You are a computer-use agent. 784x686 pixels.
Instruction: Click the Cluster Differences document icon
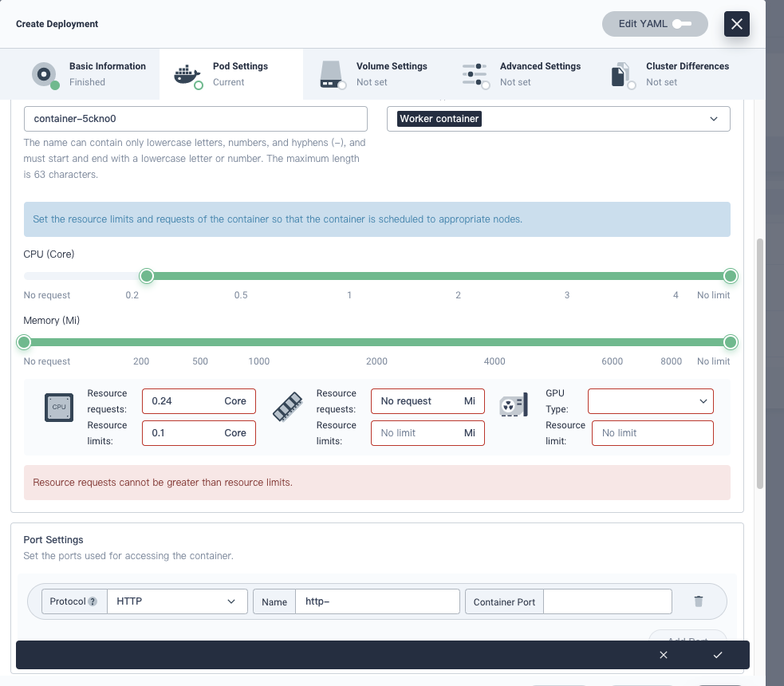621,74
